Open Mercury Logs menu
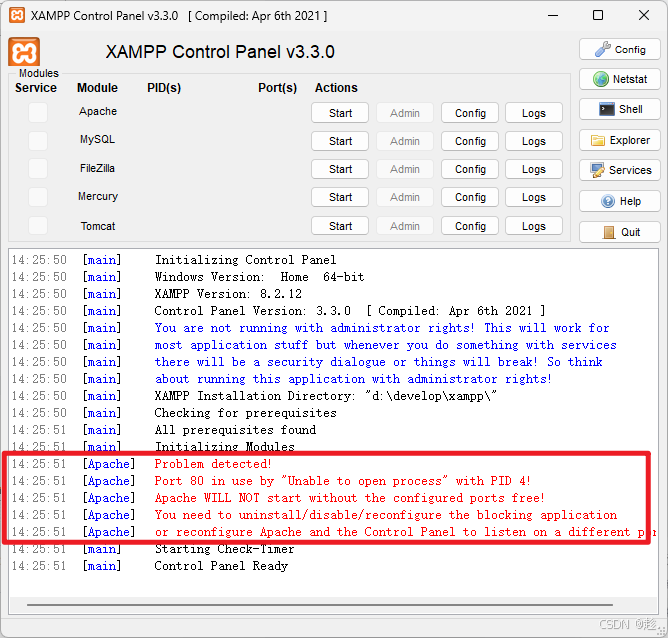Screen dimensions: 668x638 [x=534, y=197]
